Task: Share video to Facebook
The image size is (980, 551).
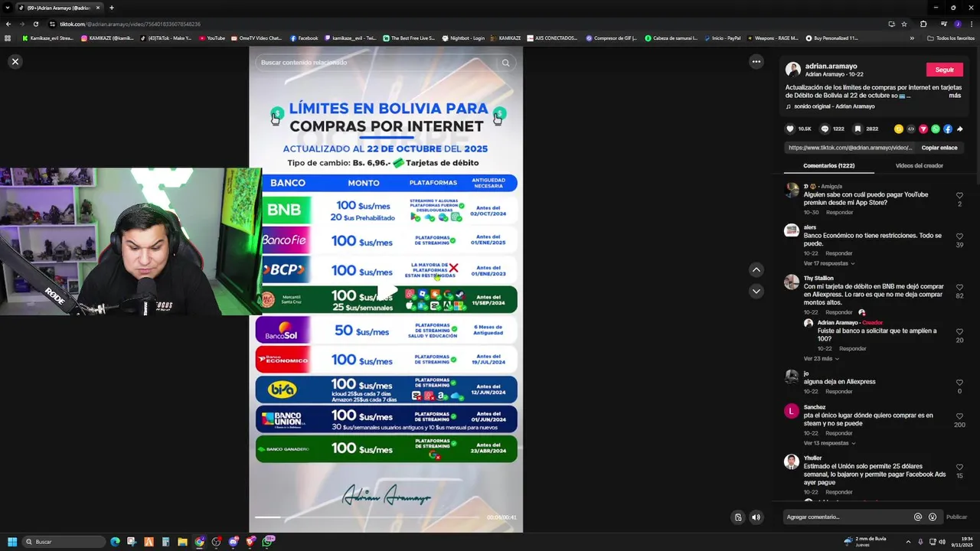Action: pyautogui.click(x=948, y=129)
